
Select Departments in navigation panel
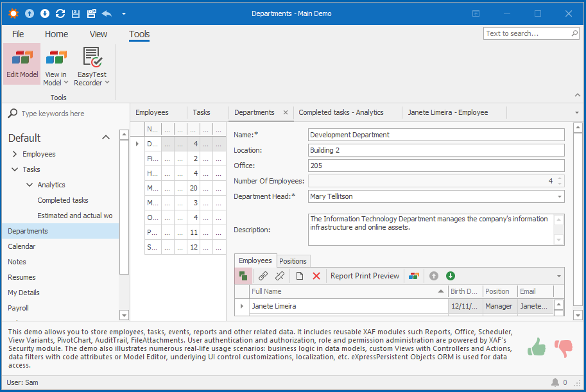60,231
